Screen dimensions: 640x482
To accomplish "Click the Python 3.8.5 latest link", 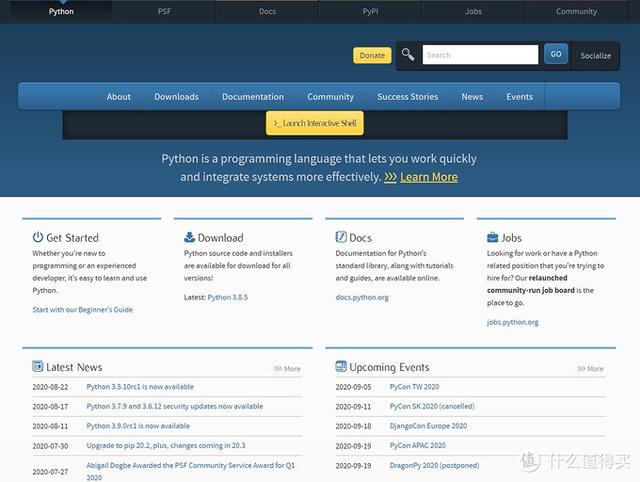I will (x=228, y=297).
